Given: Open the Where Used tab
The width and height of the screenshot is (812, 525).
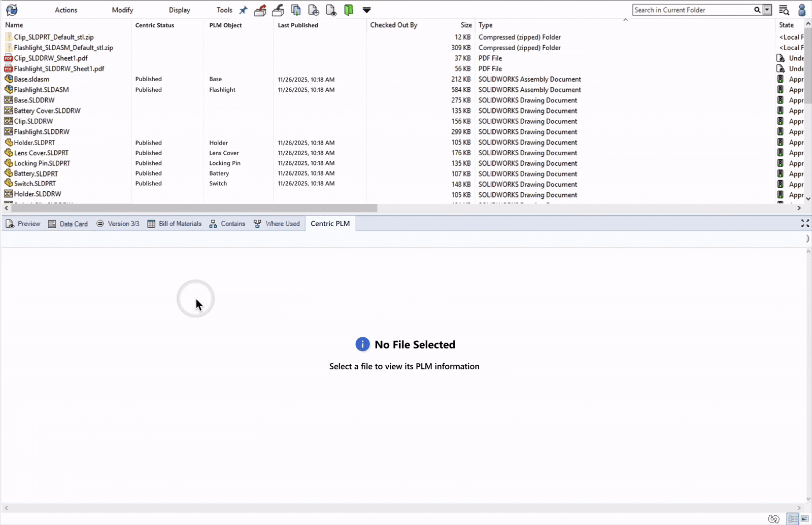Looking at the screenshot, I should coord(277,224).
